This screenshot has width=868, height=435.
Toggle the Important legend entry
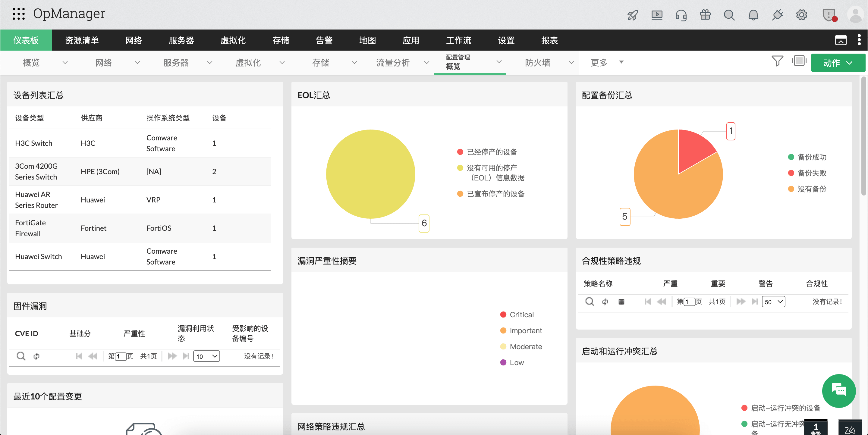pyautogui.click(x=521, y=331)
